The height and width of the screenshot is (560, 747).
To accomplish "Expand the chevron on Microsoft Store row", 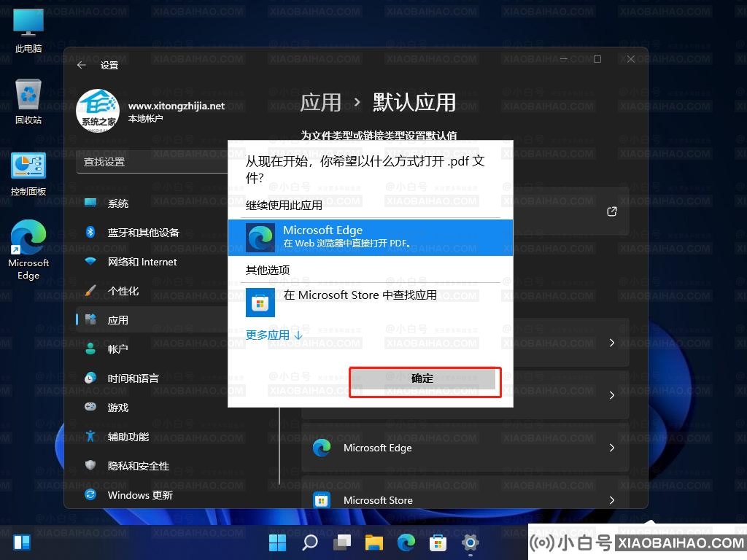I will pos(612,500).
